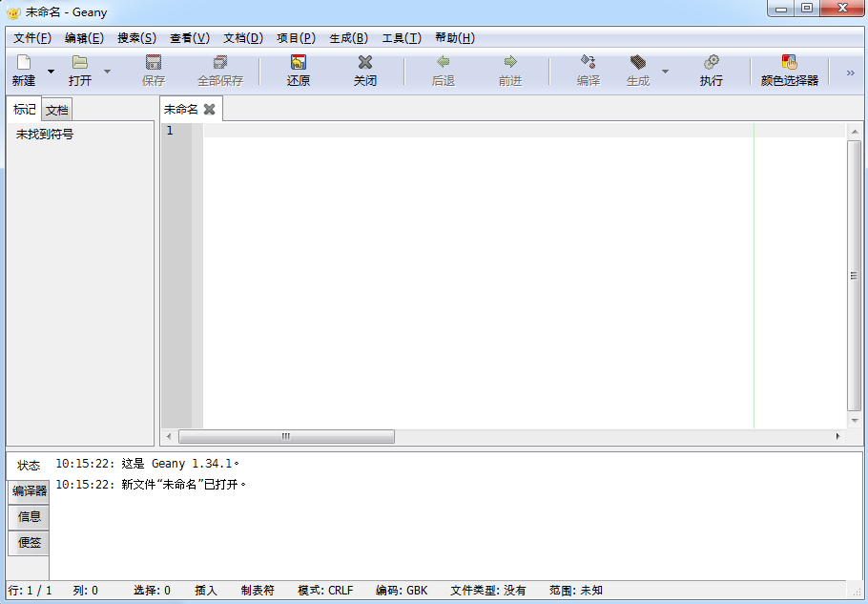
Task: Expand the 打开 recent files arrow
Action: tap(108, 72)
